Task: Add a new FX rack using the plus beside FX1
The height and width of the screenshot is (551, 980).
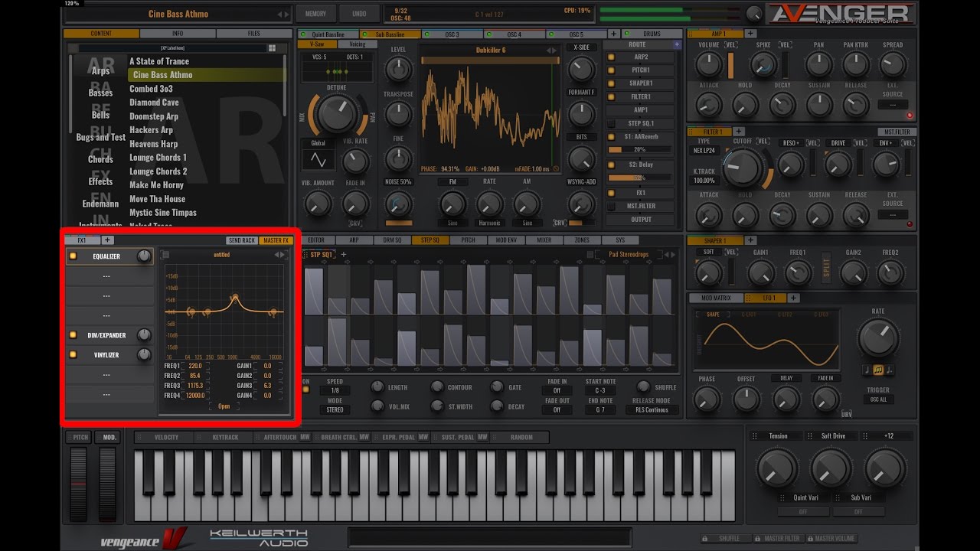Action: pyautogui.click(x=108, y=240)
